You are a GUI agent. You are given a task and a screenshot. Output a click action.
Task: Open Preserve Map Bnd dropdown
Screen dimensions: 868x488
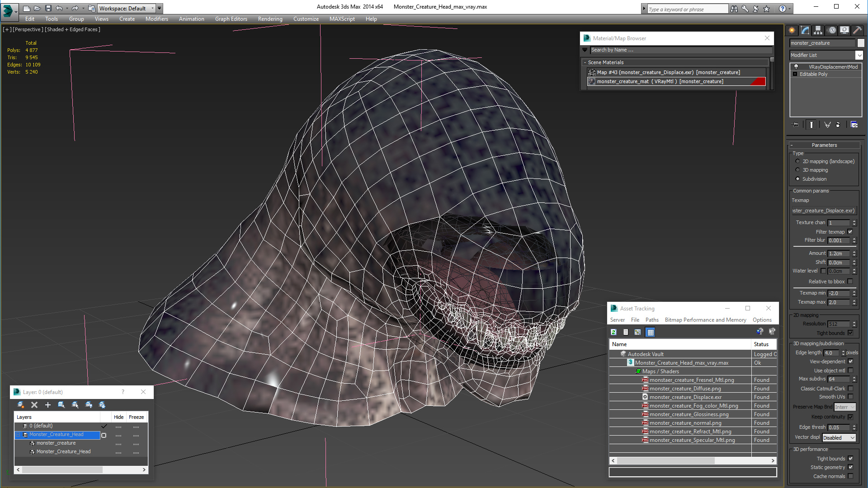click(845, 407)
